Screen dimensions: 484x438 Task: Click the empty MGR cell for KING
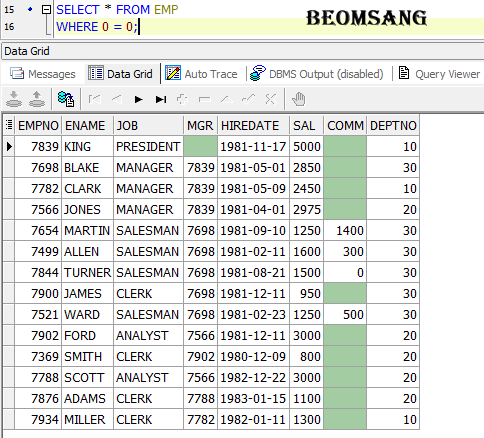point(201,146)
